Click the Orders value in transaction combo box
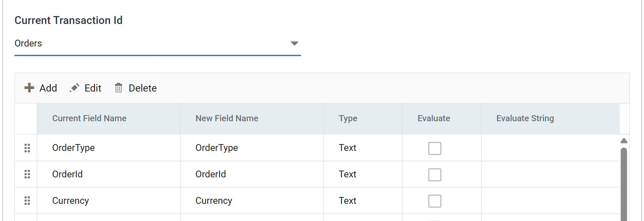 click(28, 43)
